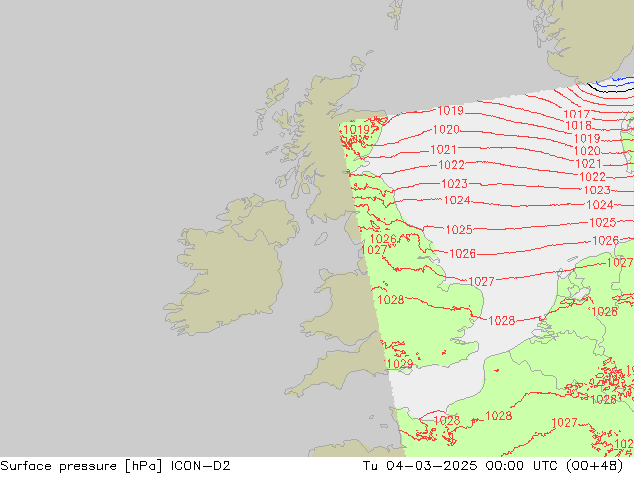Click the 1028 label over the English Midlands
This screenshot has height=490, width=634.
point(391,300)
